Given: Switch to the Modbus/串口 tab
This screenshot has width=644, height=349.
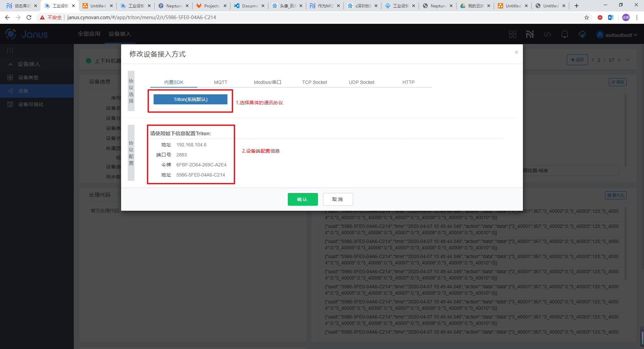Looking at the screenshot, I should [268, 82].
